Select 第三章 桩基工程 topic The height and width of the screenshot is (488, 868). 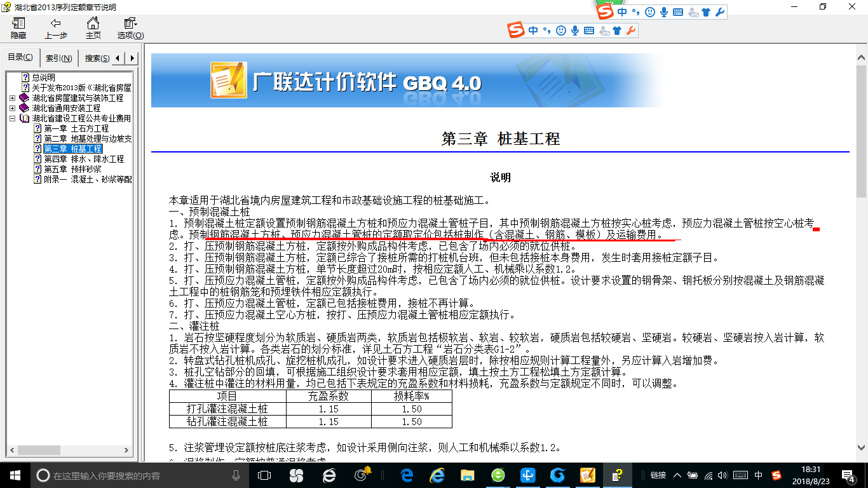72,149
